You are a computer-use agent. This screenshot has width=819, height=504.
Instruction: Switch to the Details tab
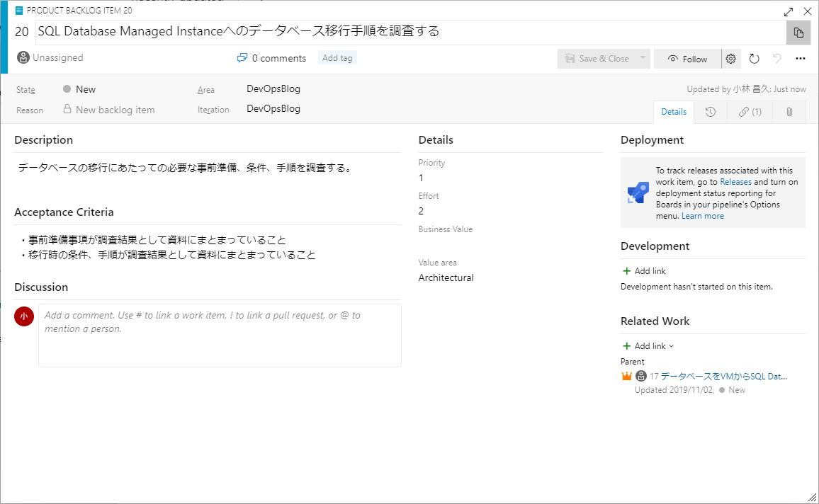click(673, 112)
